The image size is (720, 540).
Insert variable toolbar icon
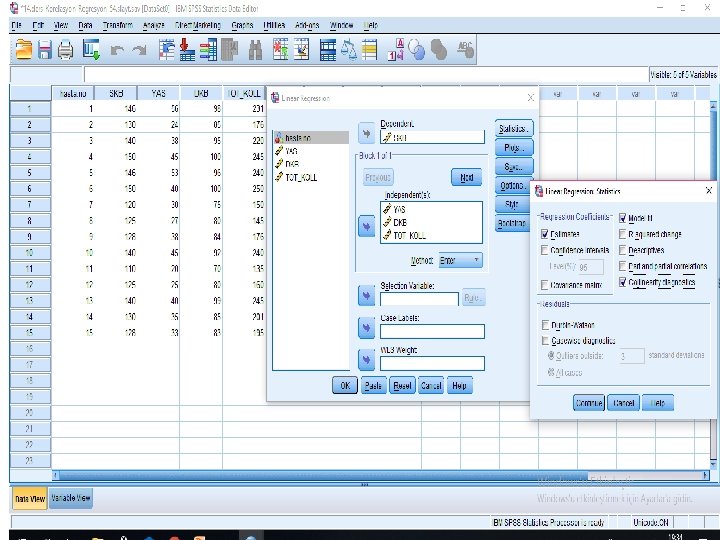tap(301, 50)
